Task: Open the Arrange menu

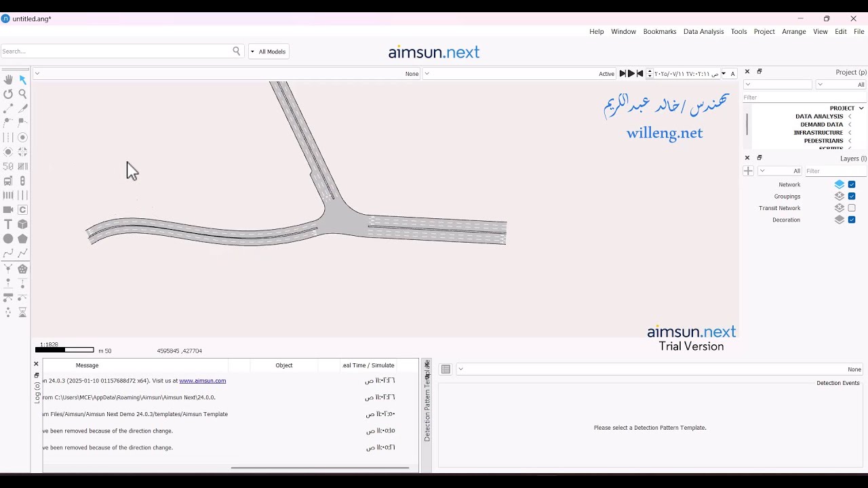Action: click(794, 32)
